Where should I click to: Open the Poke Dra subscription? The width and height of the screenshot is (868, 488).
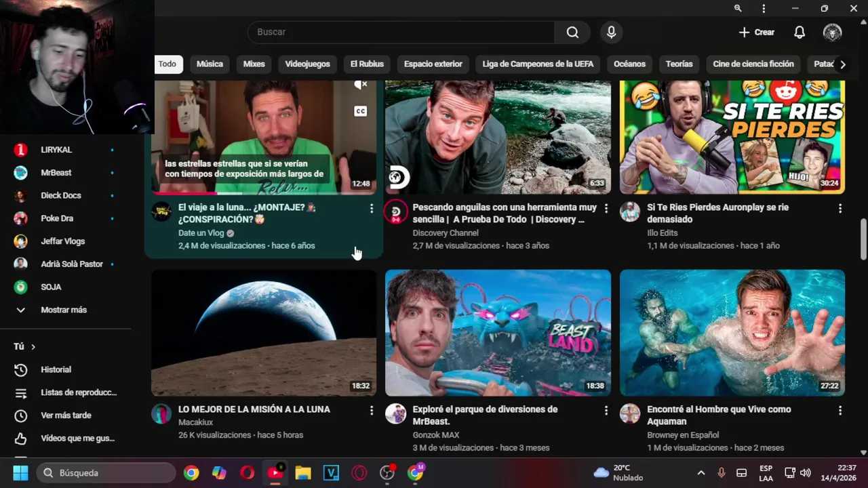[x=64, y=218]
